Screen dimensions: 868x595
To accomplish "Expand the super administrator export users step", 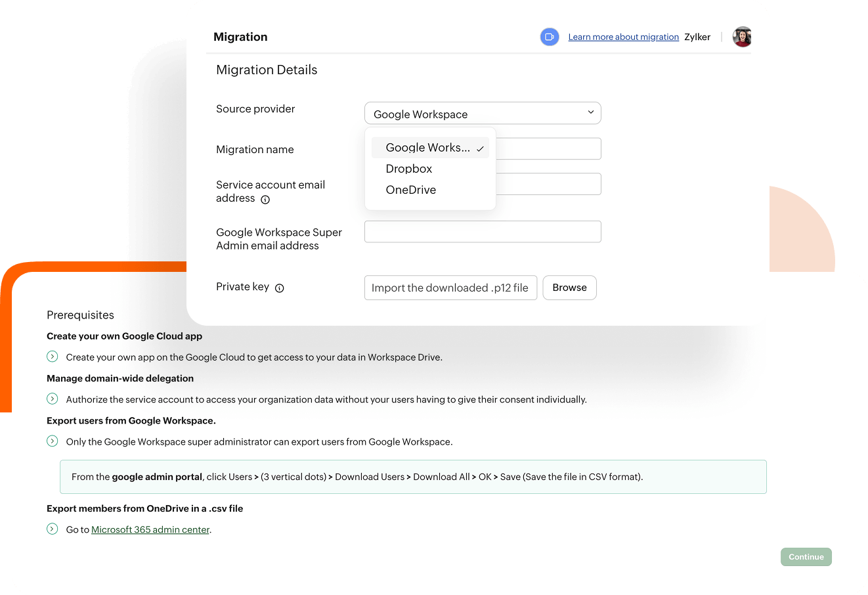I will (53, 441).
